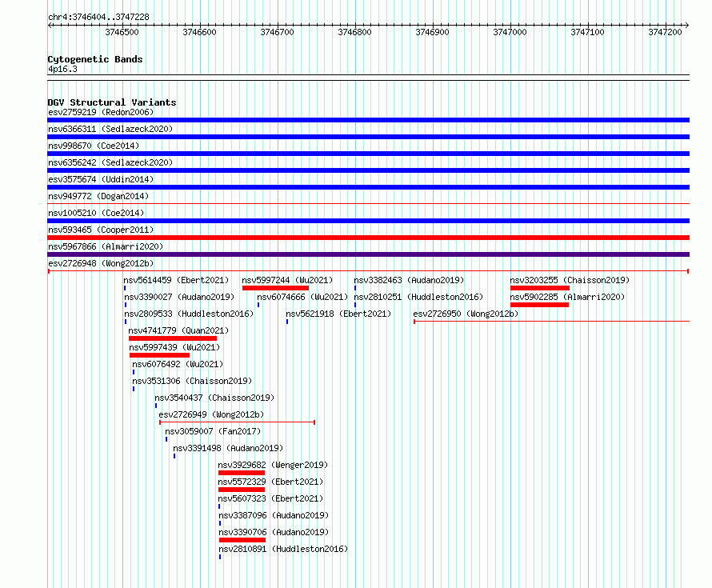The height and width of the screenshot is (588, 712).
Task: Open esv2726948 (Wong2012b) variant
Action: click(x=101, y=263)
